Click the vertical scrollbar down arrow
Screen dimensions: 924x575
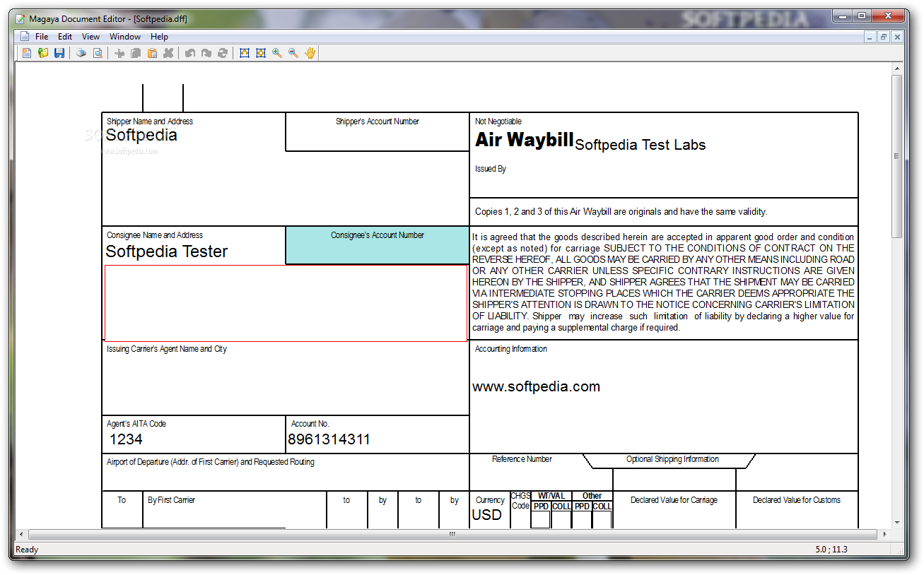coord(897,522)
